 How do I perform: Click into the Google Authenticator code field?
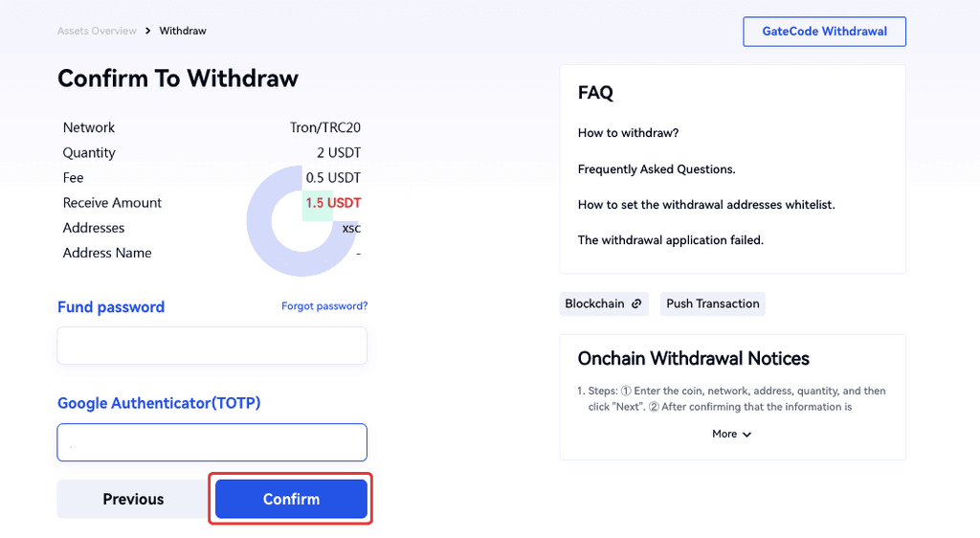click(212, 442)
